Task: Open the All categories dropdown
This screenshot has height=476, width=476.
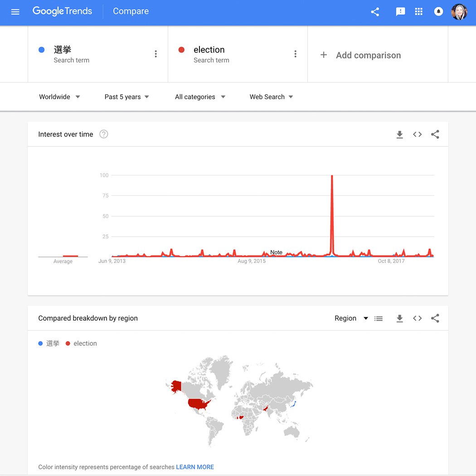Action: (x=200, y=97)
